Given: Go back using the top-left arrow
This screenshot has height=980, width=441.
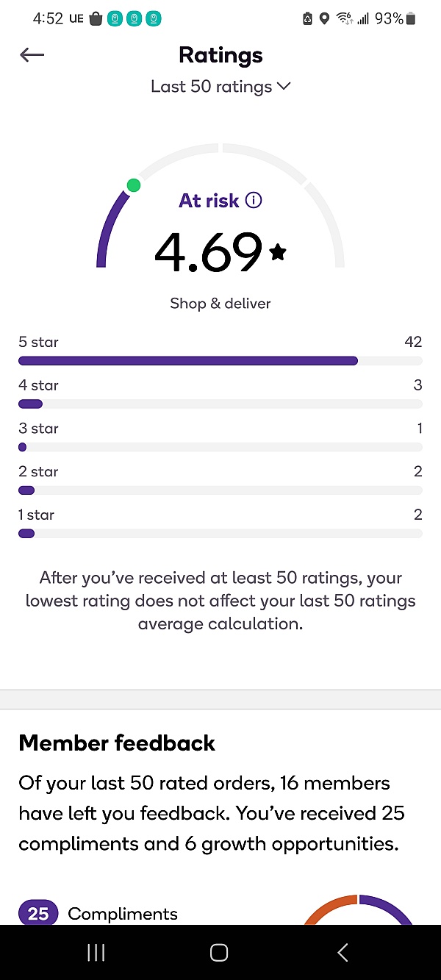Looking at the screenshot, I should [x=32, y=55].
